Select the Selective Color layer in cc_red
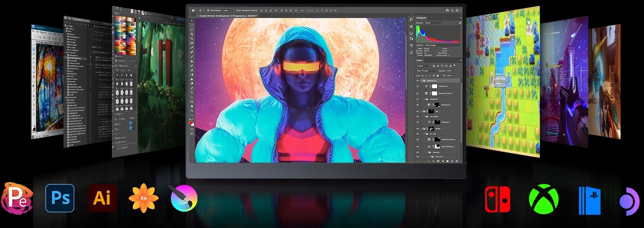 tap(437, 139)
